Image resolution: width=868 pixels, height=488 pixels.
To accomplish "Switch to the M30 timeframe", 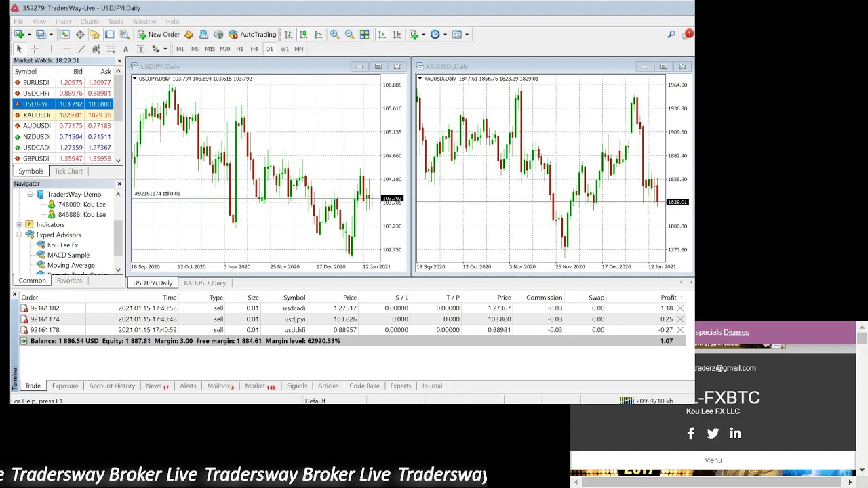I will [224, 49].
